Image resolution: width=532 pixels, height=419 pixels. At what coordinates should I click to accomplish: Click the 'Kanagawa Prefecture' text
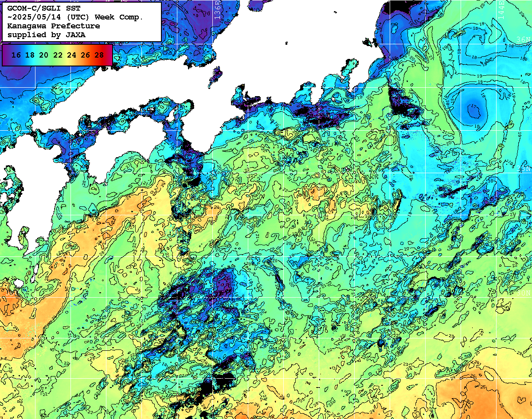click(54, 26)
